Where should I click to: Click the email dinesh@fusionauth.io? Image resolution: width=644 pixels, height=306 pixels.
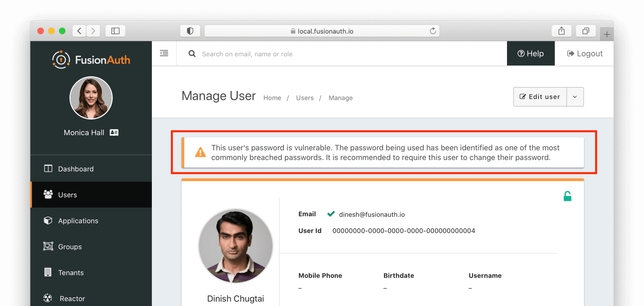click(372, 215)
